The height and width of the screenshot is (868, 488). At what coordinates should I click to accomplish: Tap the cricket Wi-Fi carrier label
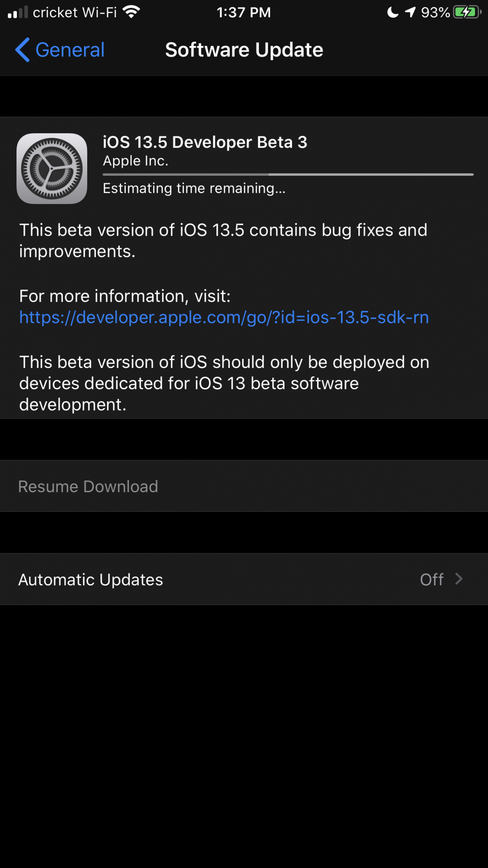pyautogui.click(x=75, y=12)
